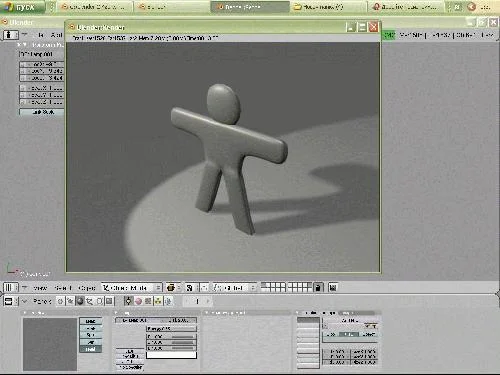This screenshot has width=500, height=375.
Task: Click the Blender logo in main title bar
Action: [x=5, y=22]
